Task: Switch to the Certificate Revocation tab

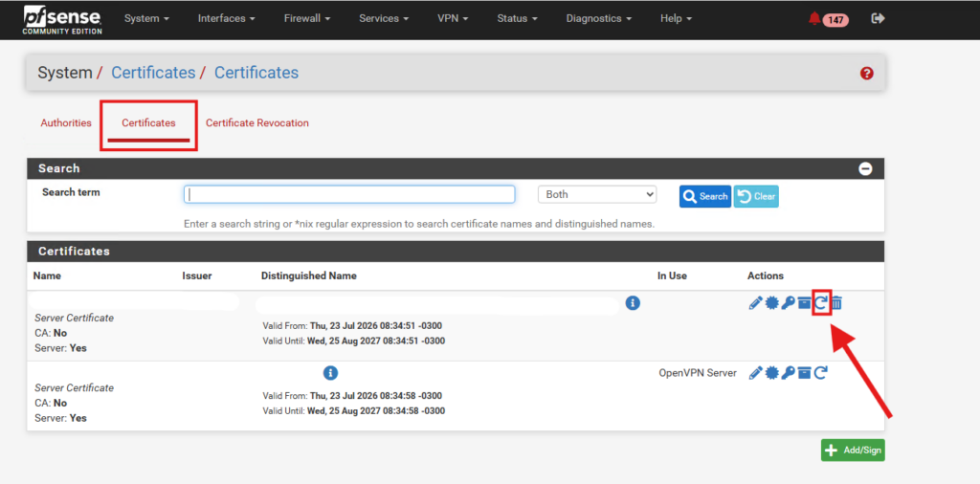Action: click(x=257, y=123)
